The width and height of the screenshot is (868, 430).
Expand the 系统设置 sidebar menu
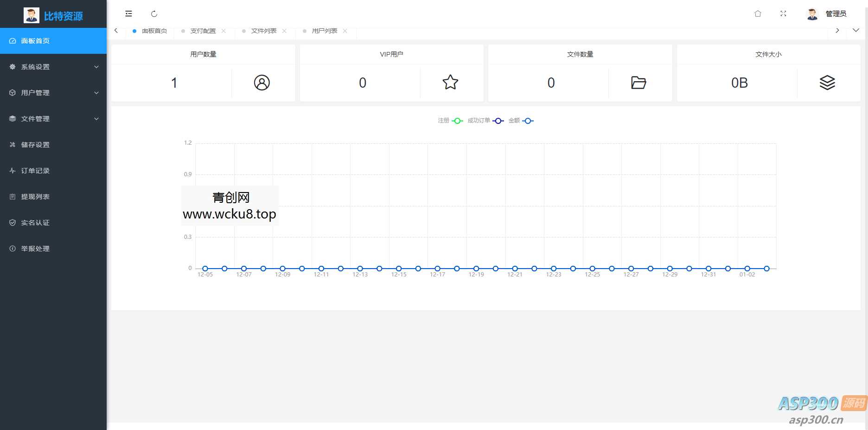point(53,67)
